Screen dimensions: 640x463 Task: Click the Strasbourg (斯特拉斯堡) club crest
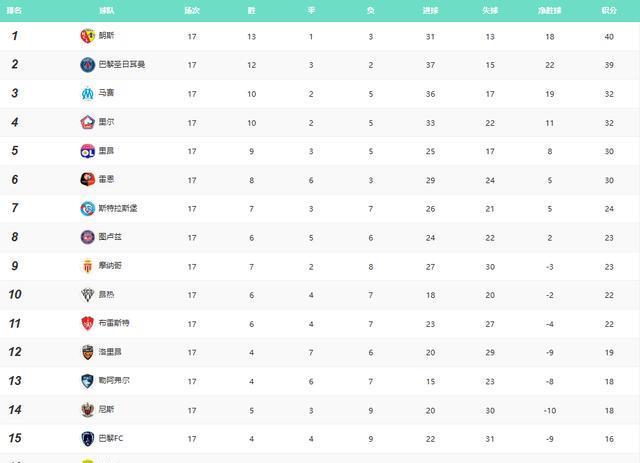point(87,208)
